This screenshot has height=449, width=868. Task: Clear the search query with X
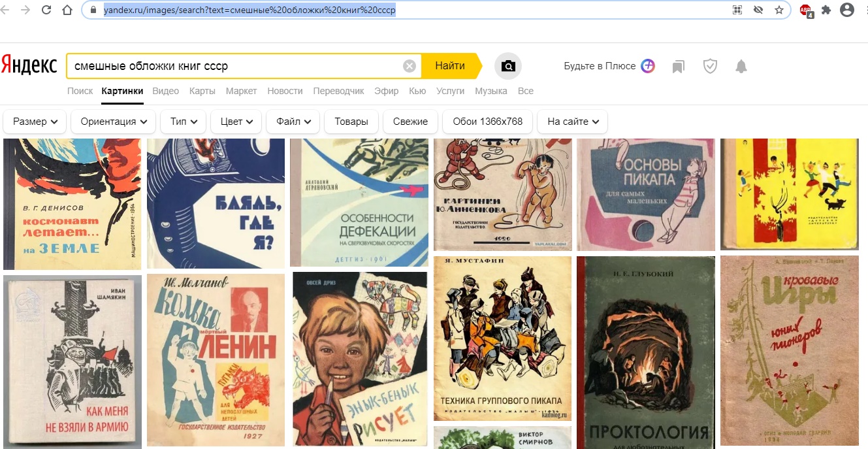coord(410,66)
